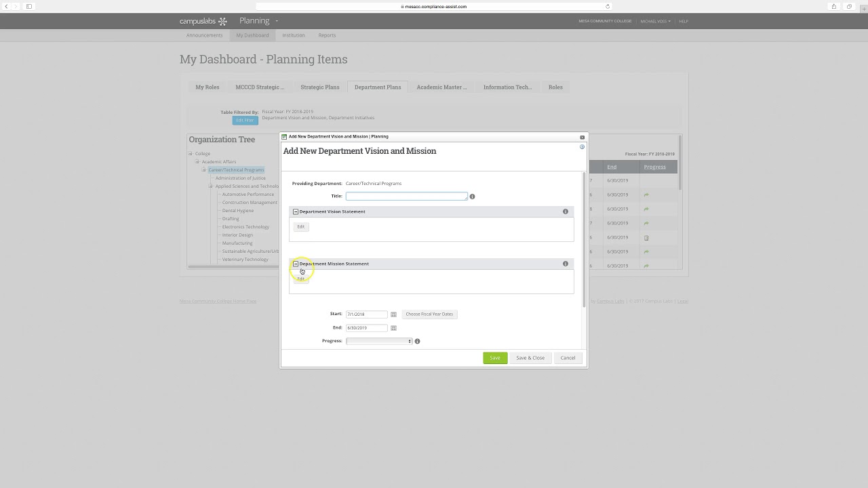Viewport: 868px width, 488px height.
Task: Reload the page via the address bar icon
Action: [608, 6]
